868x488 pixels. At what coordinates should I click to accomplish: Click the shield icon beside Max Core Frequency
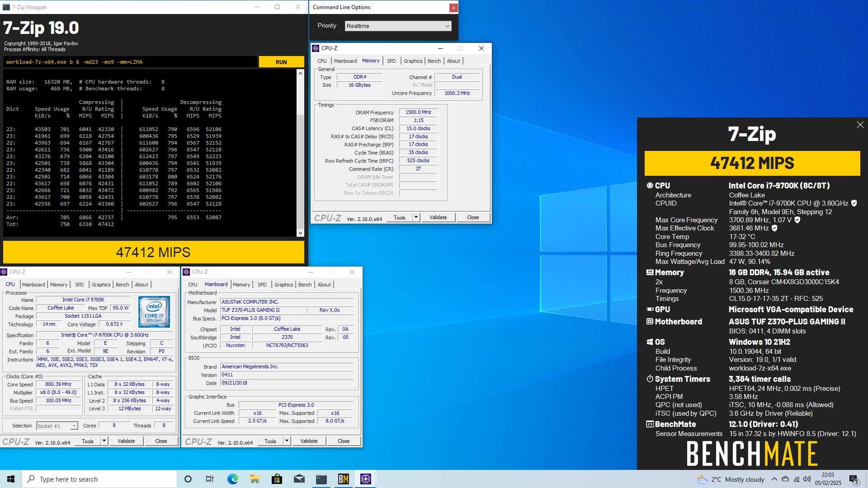pyautogui.click(x=797, y=220)
